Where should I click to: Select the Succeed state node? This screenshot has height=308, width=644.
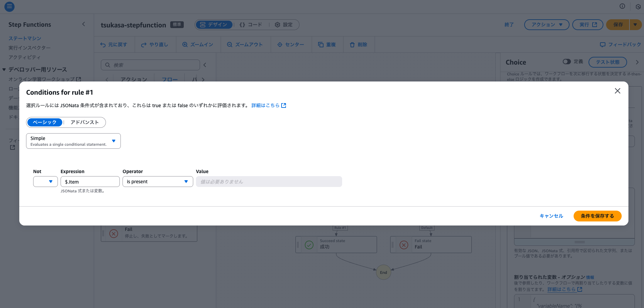point(336,244)
